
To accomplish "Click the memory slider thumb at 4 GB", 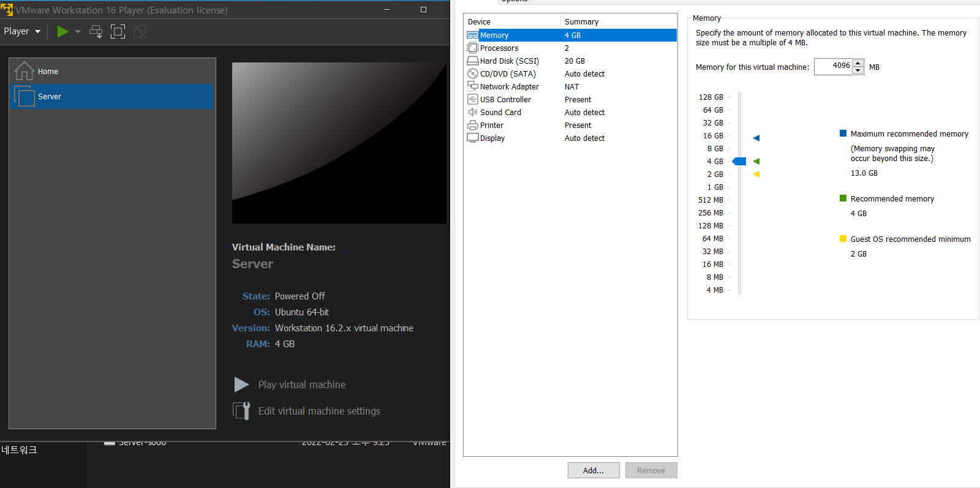I will point(739,162).
